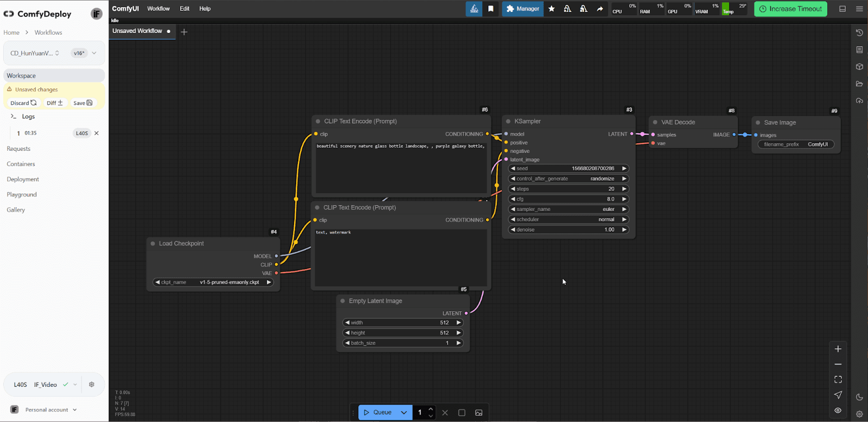This screenshot has width=868, height=422.
Task: Open the Workflow menu
Action: point(158,9)
